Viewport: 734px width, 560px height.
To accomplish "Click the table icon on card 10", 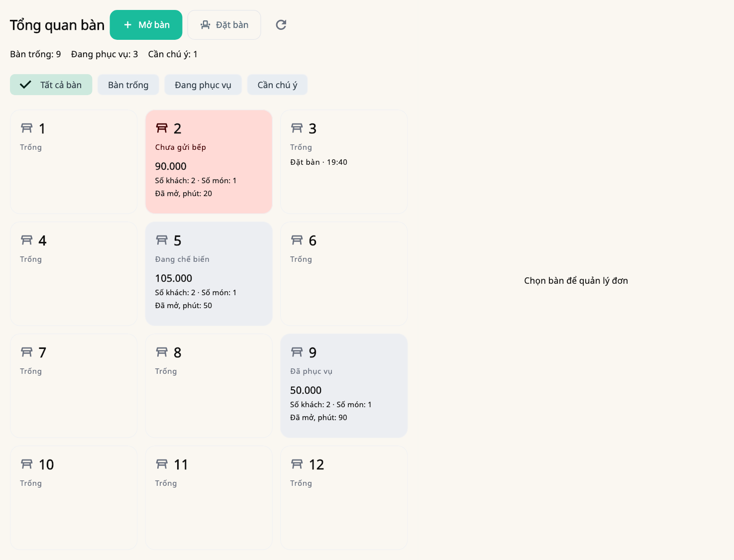I will (x=27, y=464).
